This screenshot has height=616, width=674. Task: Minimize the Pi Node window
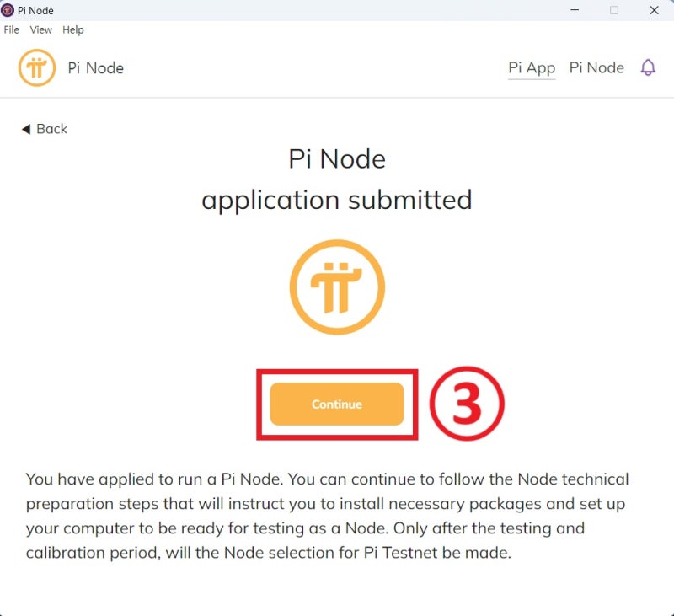click(575, 10)
